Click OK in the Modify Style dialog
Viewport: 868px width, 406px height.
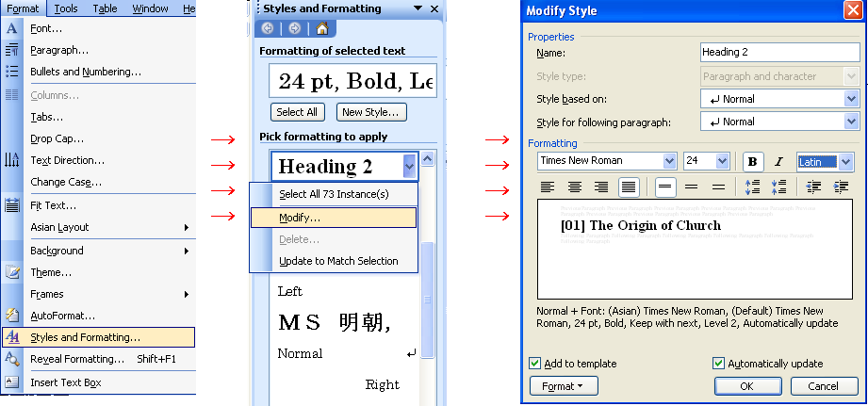746,386
